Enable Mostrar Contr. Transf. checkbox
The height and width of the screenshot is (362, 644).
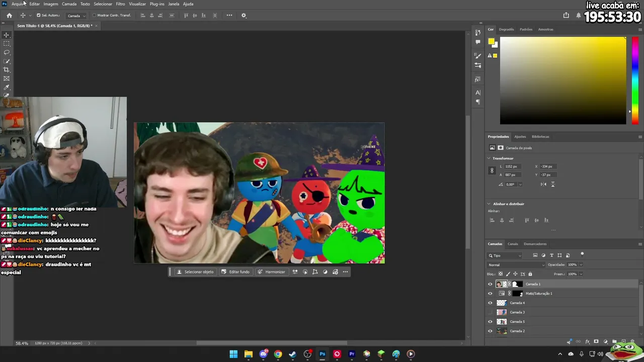click(94, 15)
